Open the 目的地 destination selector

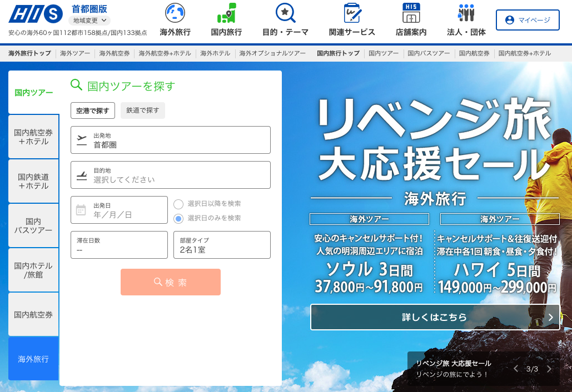[170, 175]
